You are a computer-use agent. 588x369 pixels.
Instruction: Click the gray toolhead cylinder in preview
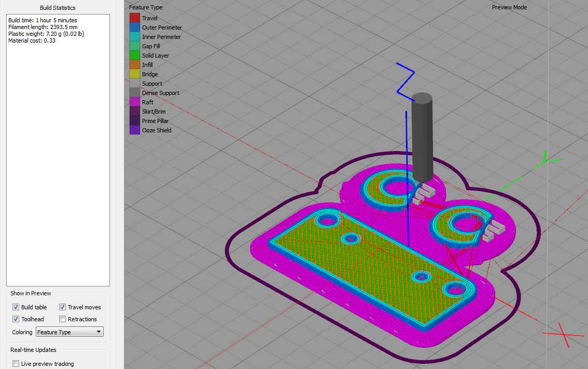pyautogui.click(x=422, y=137)
